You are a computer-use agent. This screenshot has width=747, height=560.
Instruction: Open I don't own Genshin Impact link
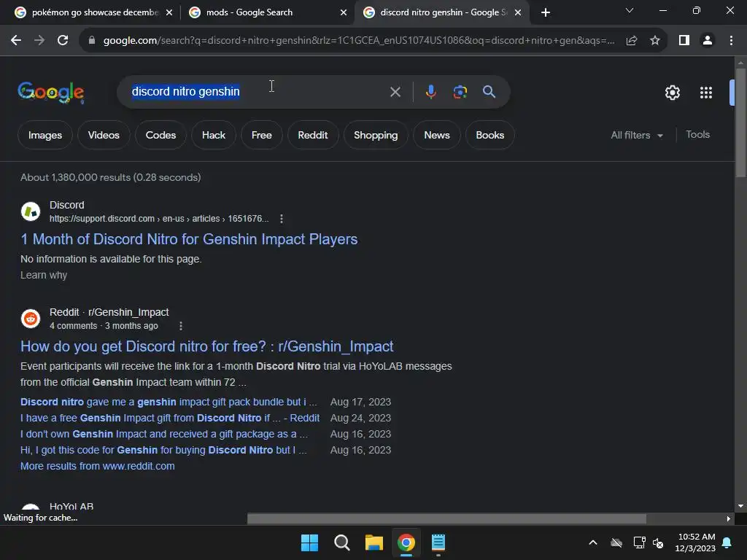click(x=164, y=435)
